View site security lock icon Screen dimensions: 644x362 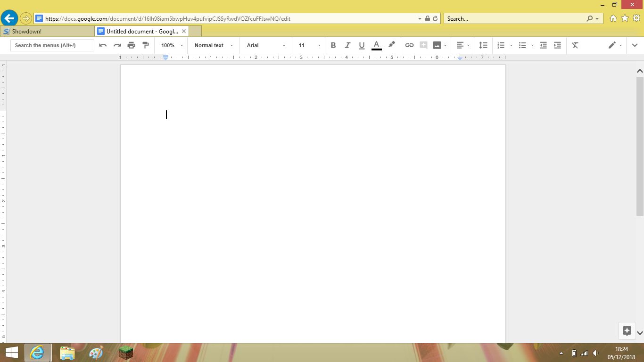pos(428,19)
